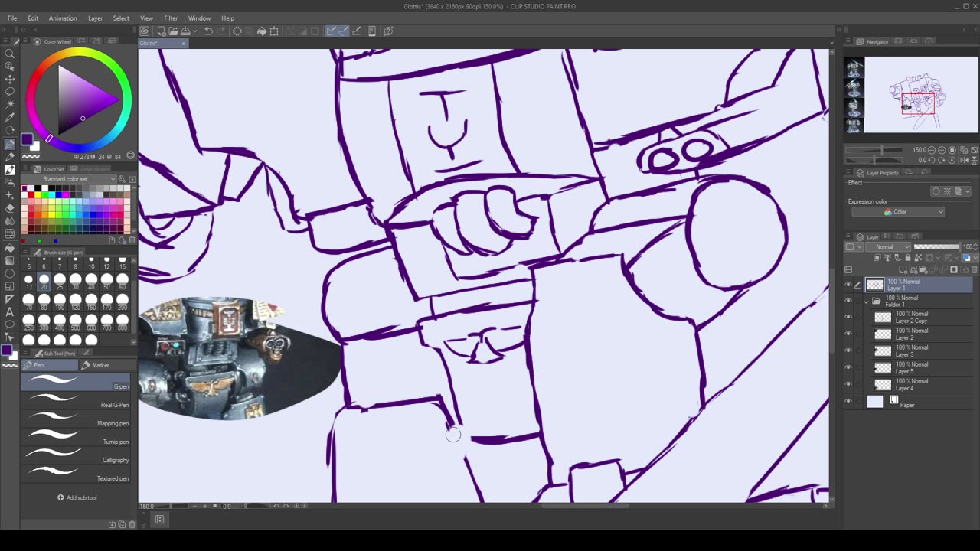
Task: Select the Mapping pen sub tool
Action: (x=77, y=418)
